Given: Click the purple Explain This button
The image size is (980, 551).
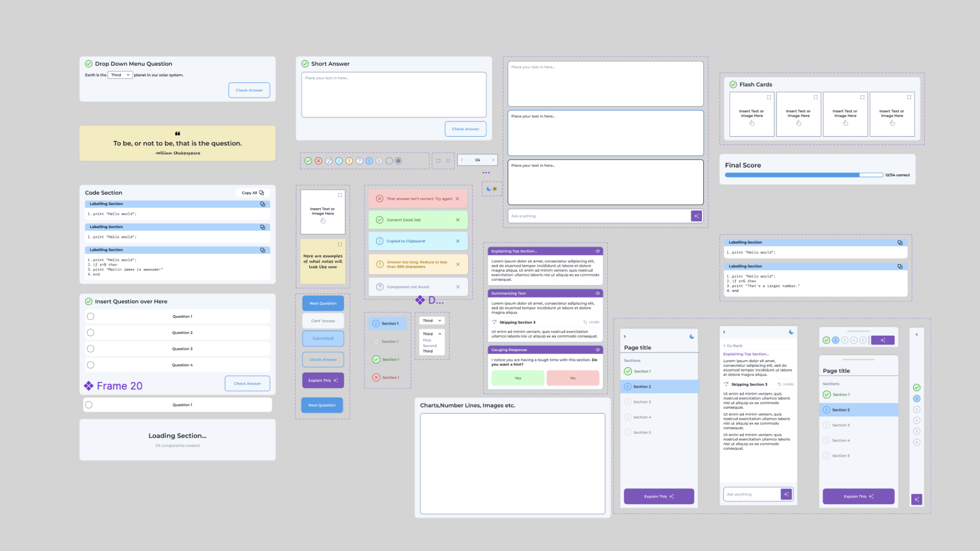Looking at the screenshot, I should click(x=323, y=381).
